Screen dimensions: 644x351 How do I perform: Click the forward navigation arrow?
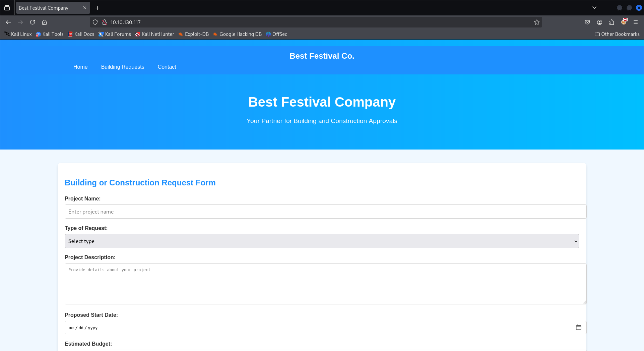(x=20, y=22)
